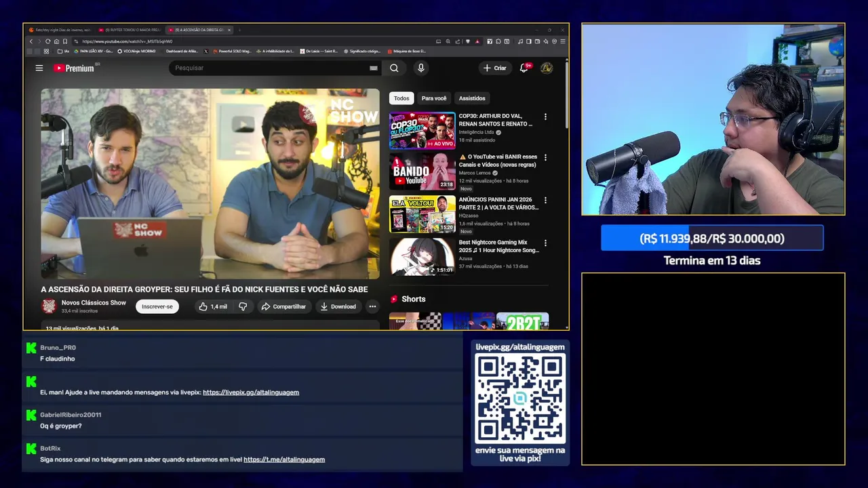
Task: Click the browser address bar URL
Action: [x=127, y=41]
